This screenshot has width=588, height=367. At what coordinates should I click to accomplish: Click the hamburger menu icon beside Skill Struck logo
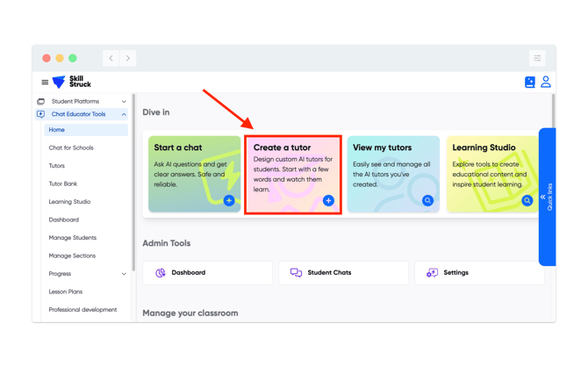pyautogui.click(x=45, y=83)
